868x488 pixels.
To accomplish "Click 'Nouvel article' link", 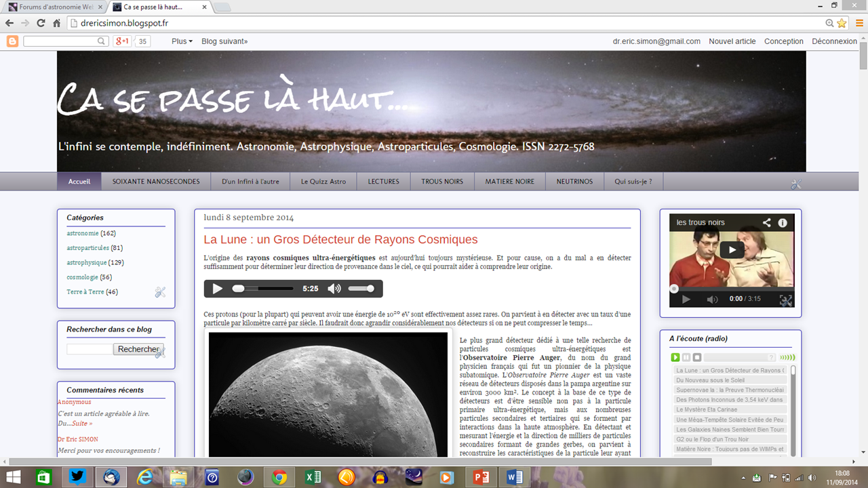I will pyautogui.click(x=732, y=41).
